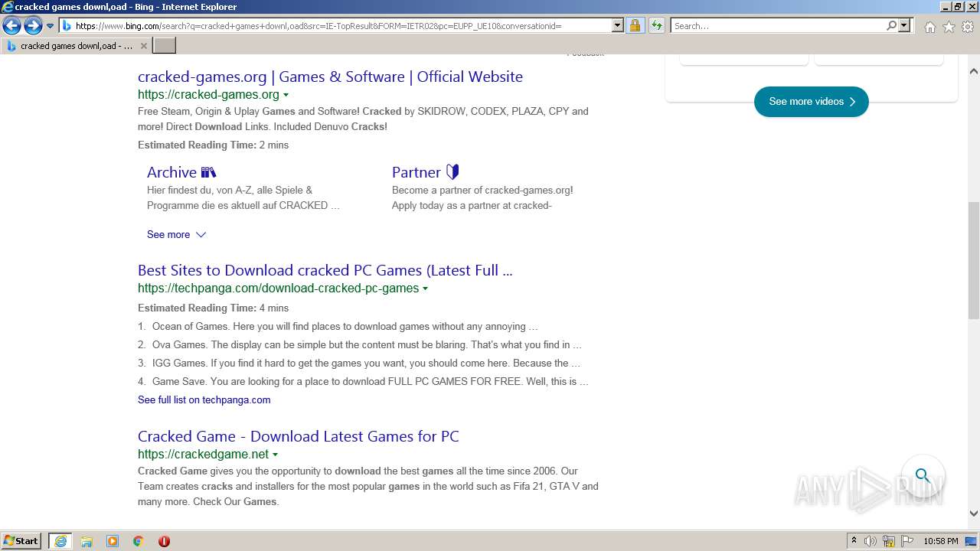The width and height of the screenshot is (980, 551).
Task: Expand the crackedgame.net URL dropdown arrow
Action: click(x=275, y=455)
